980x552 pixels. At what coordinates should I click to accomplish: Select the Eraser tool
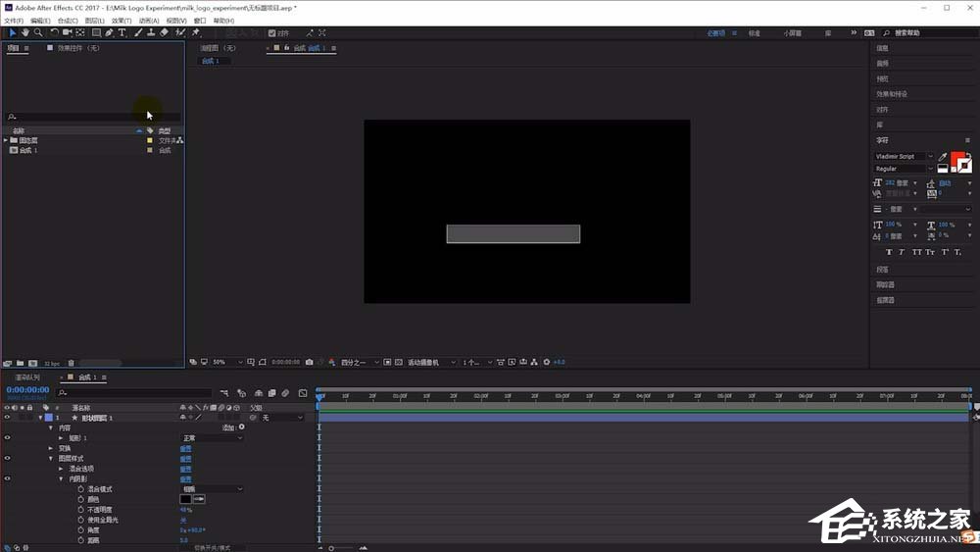pos(164,32)
